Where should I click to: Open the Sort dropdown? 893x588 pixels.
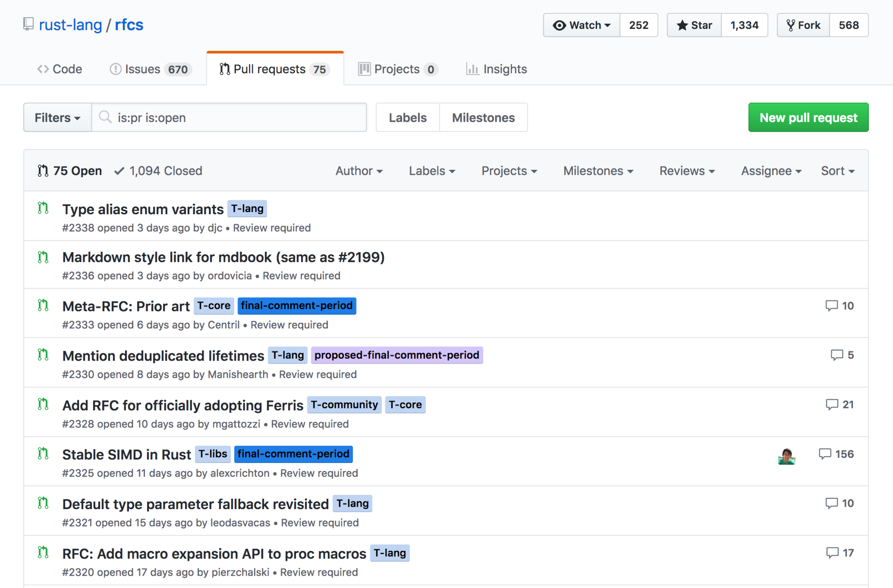tap(837, 171)
